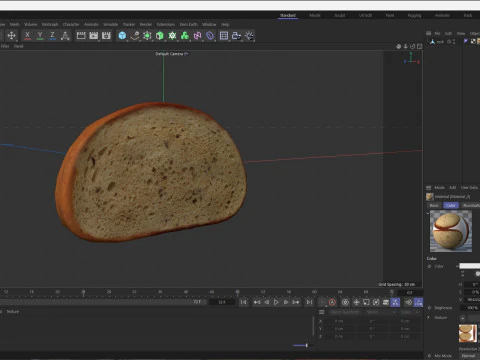Open the Color tab in material attributes

[x=451, y=205]
